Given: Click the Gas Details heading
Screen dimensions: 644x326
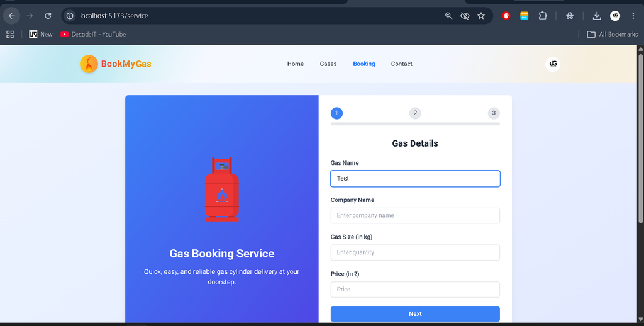Looking at the screenshot, I should (415, 143).
